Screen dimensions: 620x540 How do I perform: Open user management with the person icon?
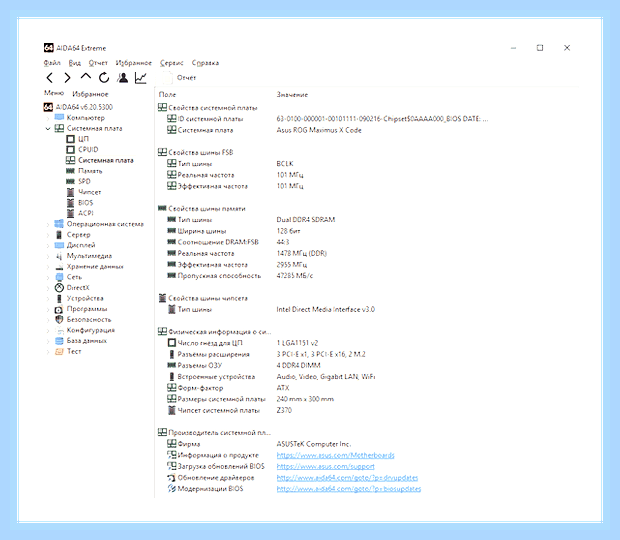tap(123, 77)
